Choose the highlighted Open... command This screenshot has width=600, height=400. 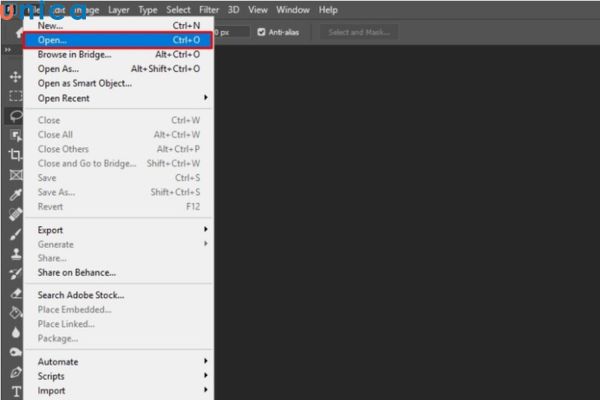tap(118, 40)
